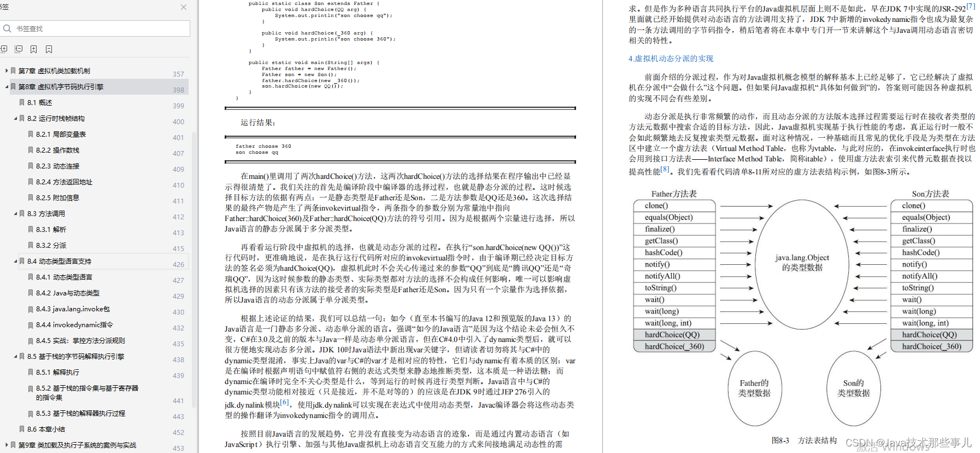Open bookmark 8.2.1 局部变量表
Viewport: 980px width, 453px height.
point(61,134)
